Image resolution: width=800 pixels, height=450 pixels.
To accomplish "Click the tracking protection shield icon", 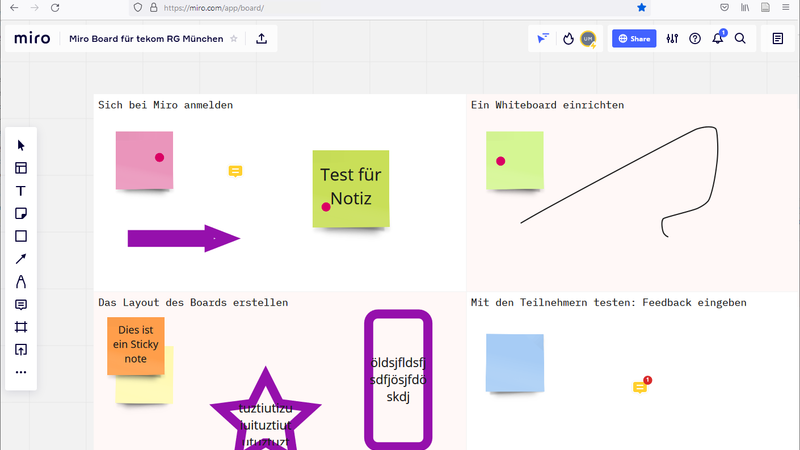I will point(138,8).
